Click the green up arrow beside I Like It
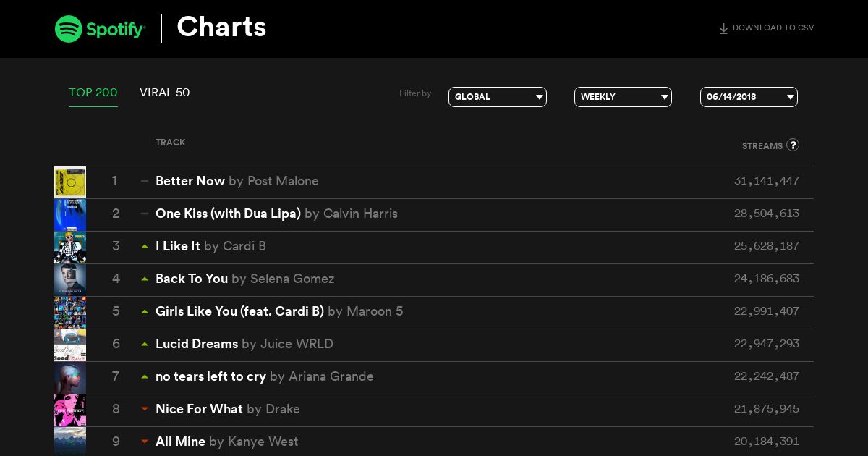The height and width of the screenshot is (456, 868). click(145, 246)
